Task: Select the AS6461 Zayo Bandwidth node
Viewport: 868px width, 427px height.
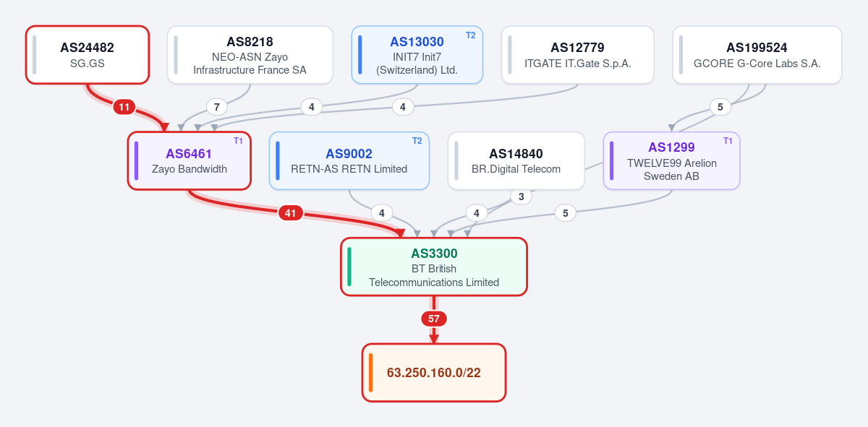Action: coord(190,161)
